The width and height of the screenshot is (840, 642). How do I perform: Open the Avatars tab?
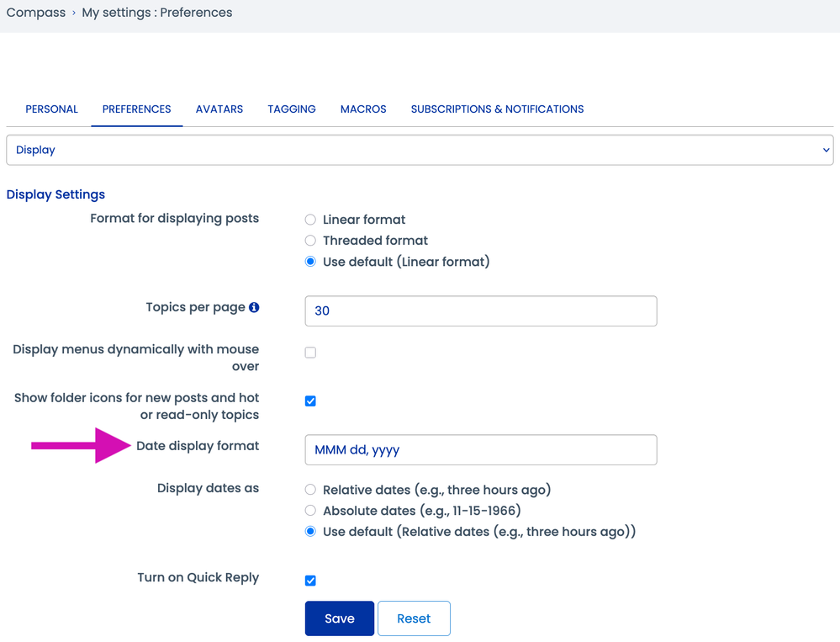[219, 109]
